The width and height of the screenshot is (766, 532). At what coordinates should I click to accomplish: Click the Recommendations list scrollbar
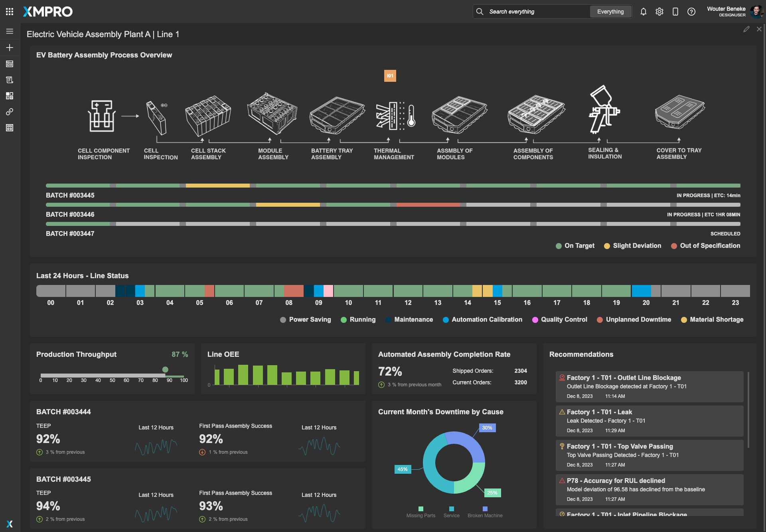748,409
